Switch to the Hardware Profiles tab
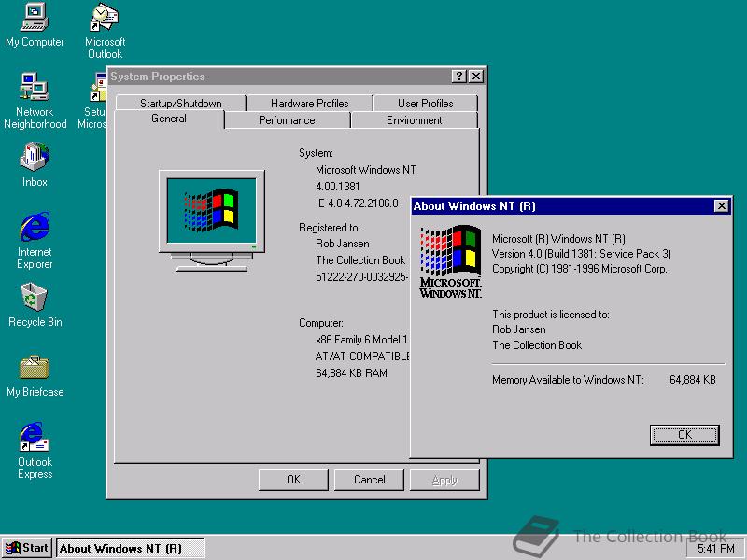747x560 pixels. pyautogui.click(x=310, y=104)
